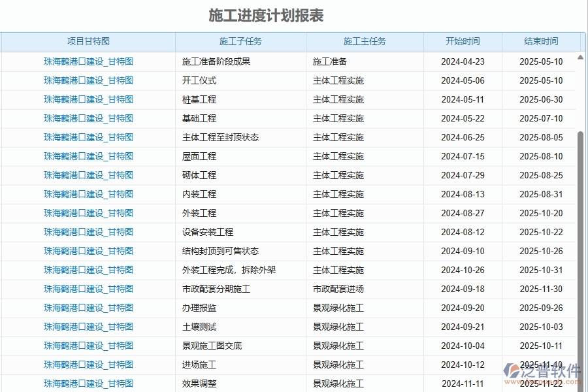Open Gantt chart link for 设备安装工程 row
The width and height of the screenshot is (588, 392).
coord(87,232)
